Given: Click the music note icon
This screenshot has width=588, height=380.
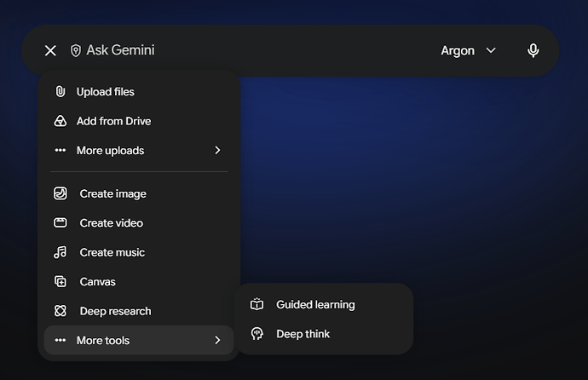Looking at the screenshot, I should click(x=60, y=252).
